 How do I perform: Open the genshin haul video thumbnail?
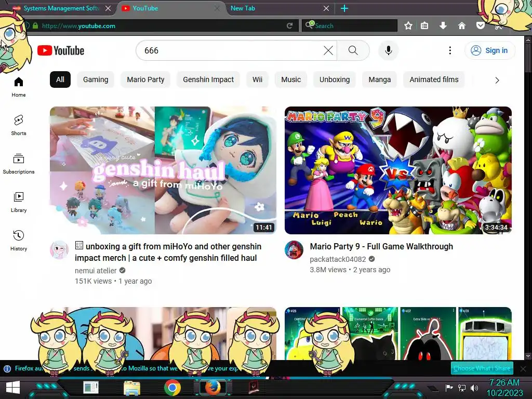pos(163,170)
